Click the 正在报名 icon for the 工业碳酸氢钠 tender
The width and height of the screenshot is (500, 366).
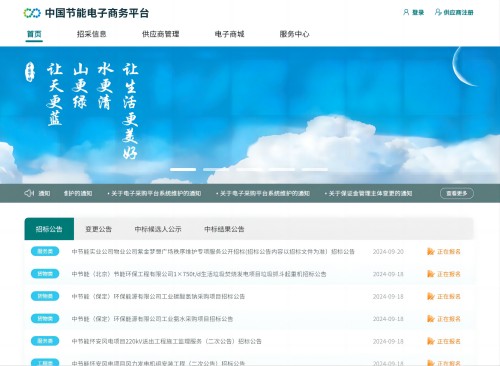431,296
